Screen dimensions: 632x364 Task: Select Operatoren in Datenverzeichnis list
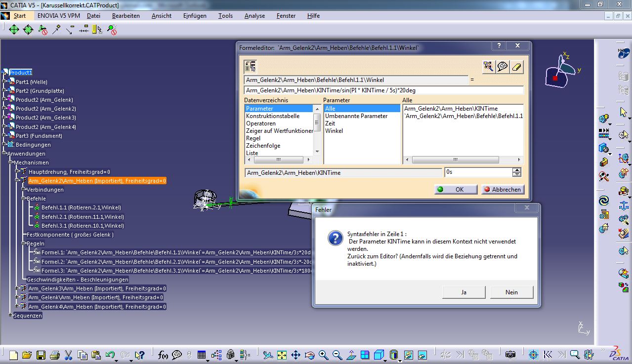(261, 123)
